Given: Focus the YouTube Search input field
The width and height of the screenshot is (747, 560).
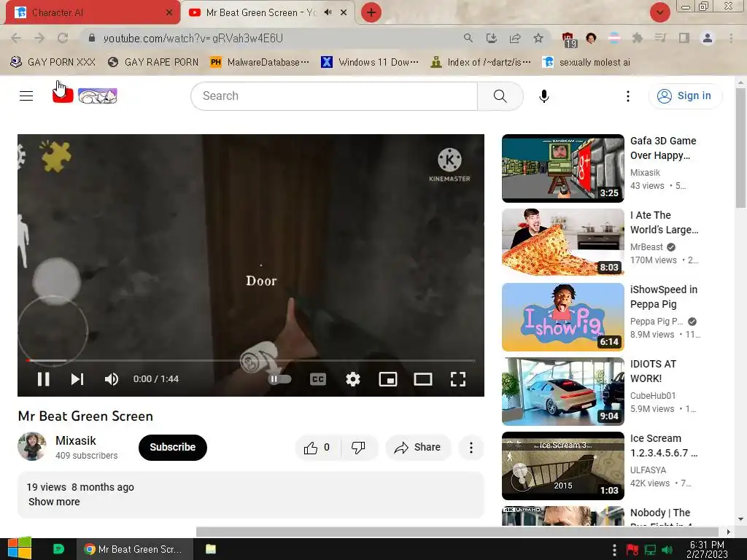Looking at the screenshot, I should (334, 96).
